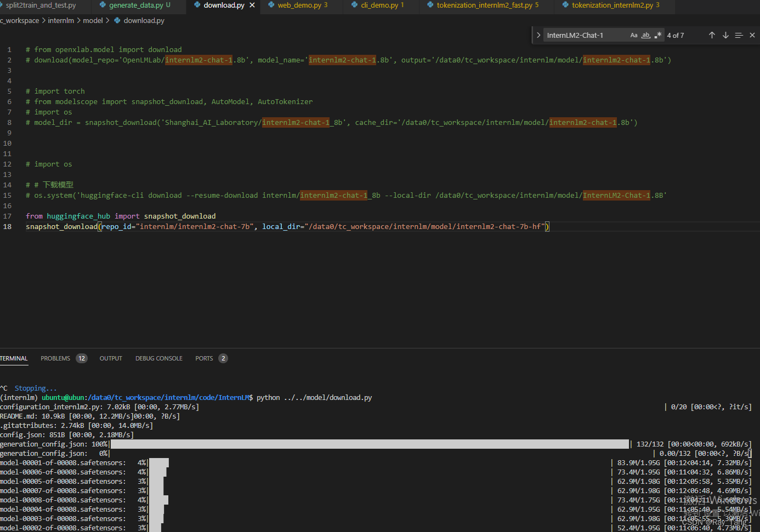Click terminal path /data0/tc_workspace/internlm/code/InternLM
760x532 pixels.
point(168,398)
